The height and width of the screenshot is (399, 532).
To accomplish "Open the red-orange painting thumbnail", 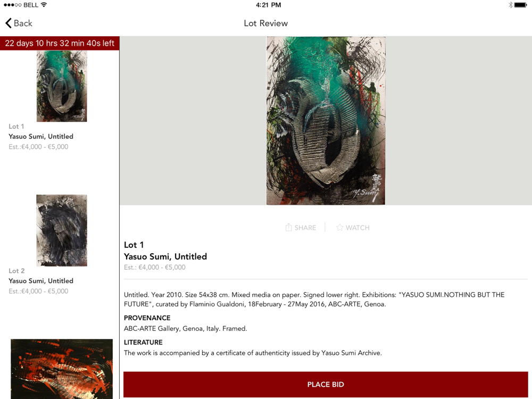I will [x=62, y=369].
